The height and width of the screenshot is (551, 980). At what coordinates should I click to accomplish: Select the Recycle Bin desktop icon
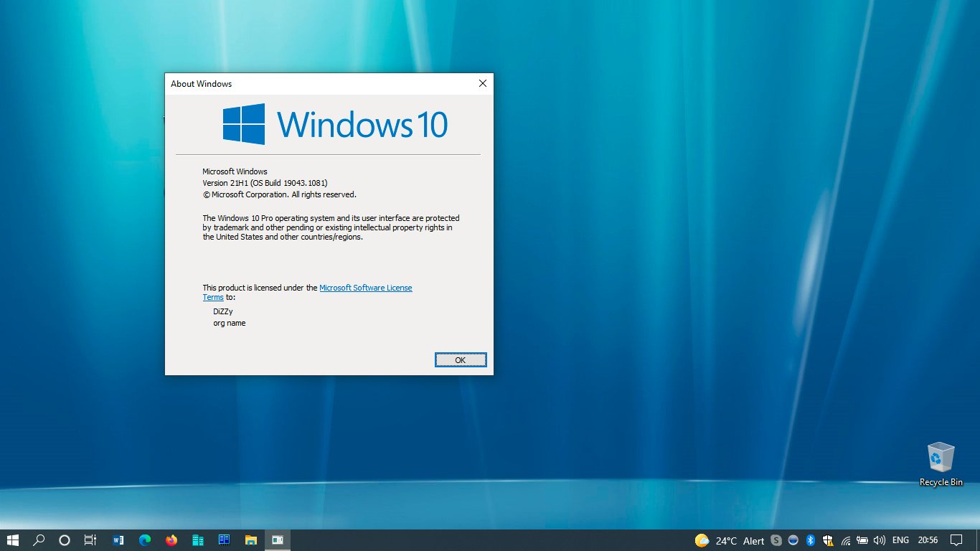(x=941, y=465)
